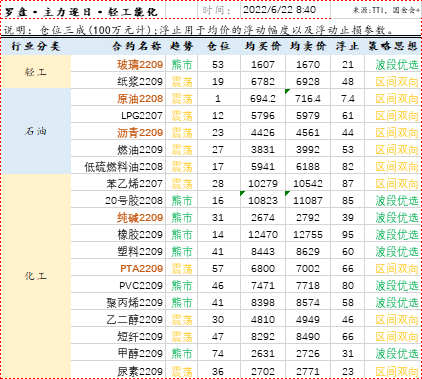The height and width of the screenshot is (379, 422).
Task: Select average buy price 694.2
Action: 263,98
